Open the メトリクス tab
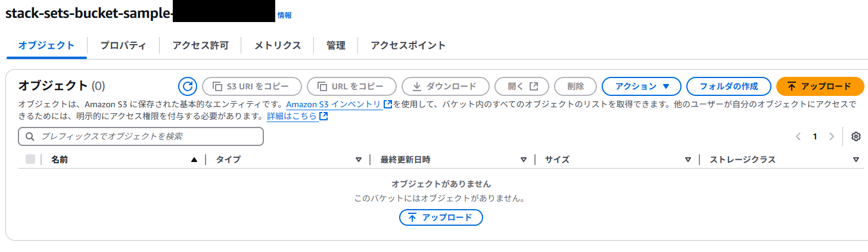The image size is (868, 252). tap(278, 45)
